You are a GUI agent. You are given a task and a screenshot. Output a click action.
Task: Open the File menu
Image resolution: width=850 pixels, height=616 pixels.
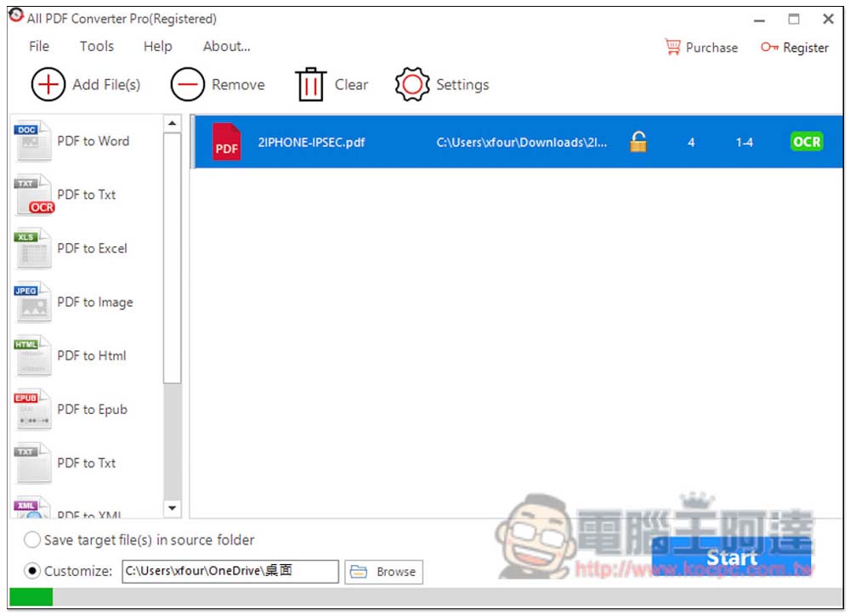click(x=39, y=47)
